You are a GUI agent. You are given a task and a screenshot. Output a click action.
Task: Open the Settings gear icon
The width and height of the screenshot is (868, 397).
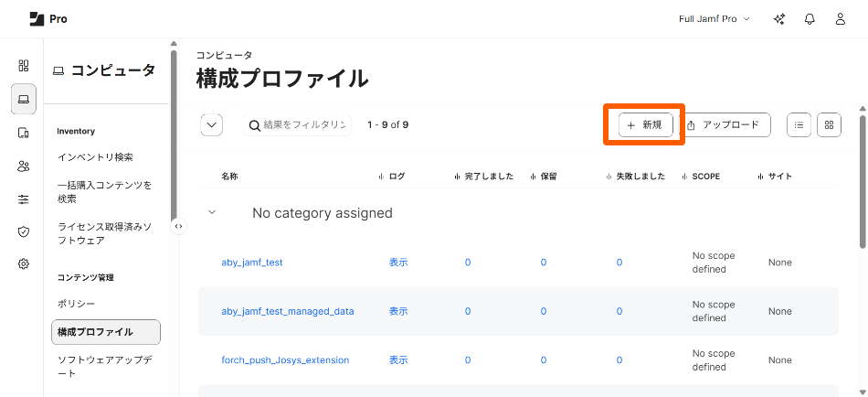pyautogui.click(x=24, y=263)
